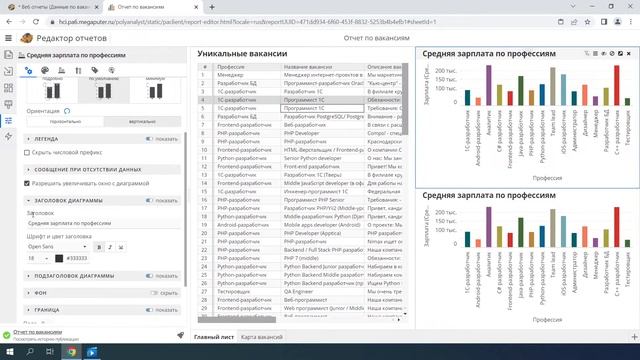Check Скрыть числовой префикс checkbox
This screenshot has width=640, height=360.
(x=27, y=153)
